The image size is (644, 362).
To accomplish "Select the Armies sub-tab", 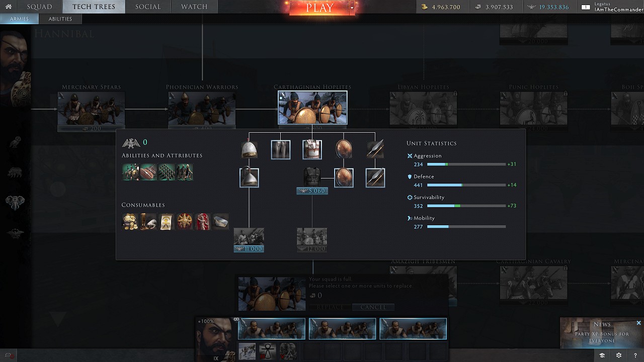I will tap(20, 19).
